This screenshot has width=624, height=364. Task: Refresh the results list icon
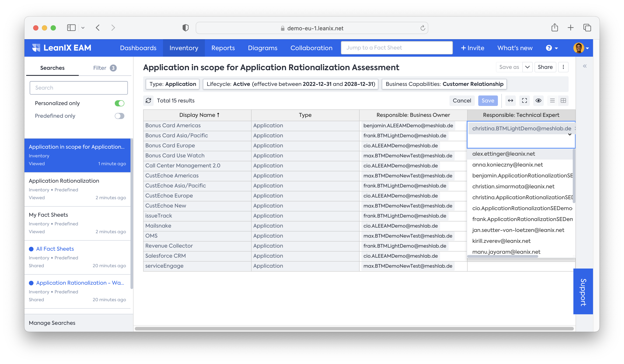click(148, 100)
